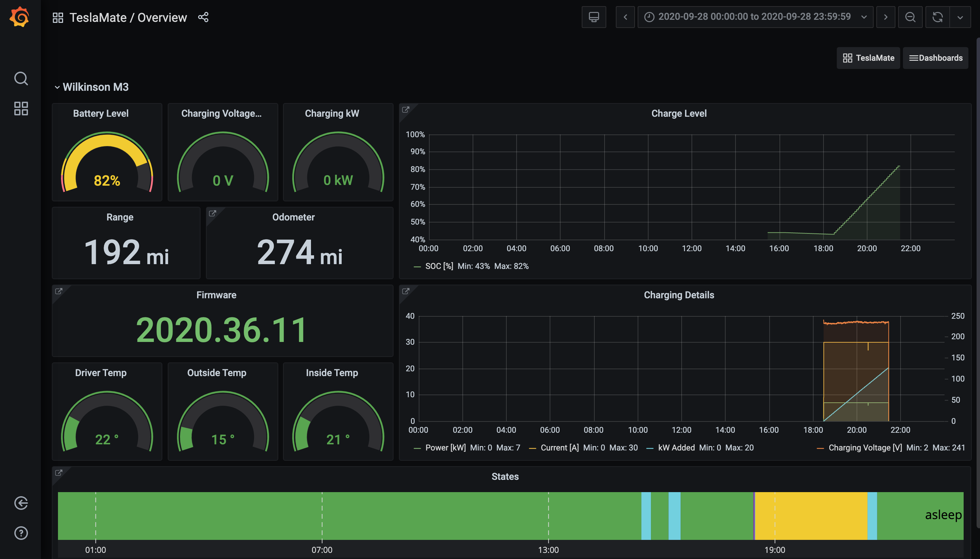980x559 pixels.
Task: Click the sign-in arrow icon in sidebar
Action: [x=21, y=503]
